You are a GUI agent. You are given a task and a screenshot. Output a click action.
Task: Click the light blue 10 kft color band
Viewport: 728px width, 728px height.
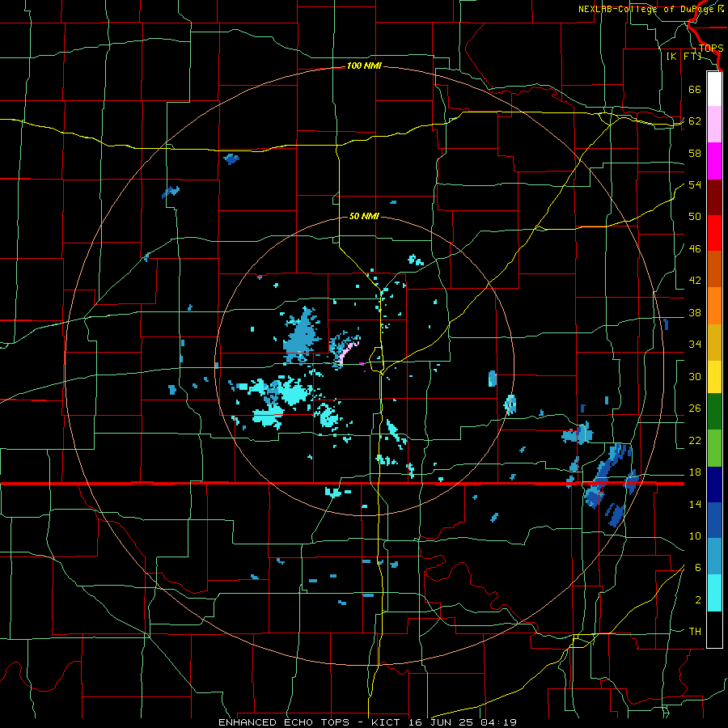pos(714,557)
